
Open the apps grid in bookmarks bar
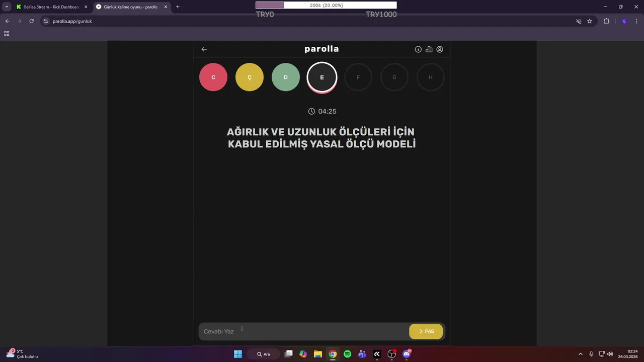click(x=7, y=34)
